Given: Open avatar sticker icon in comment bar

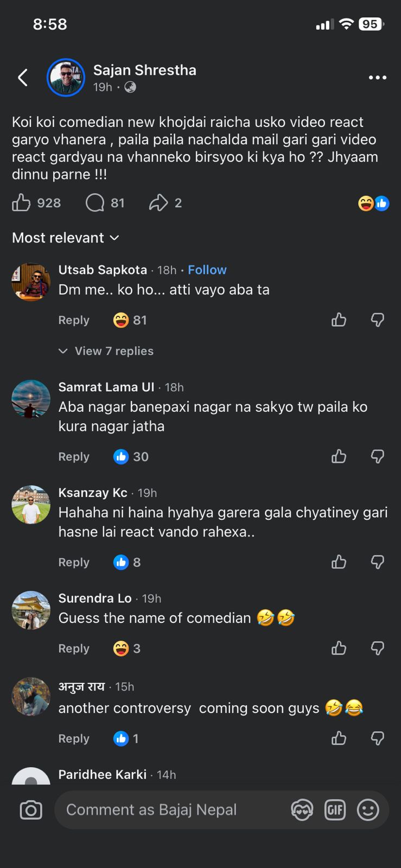Looking at the screenshot, I should point(302,810).
